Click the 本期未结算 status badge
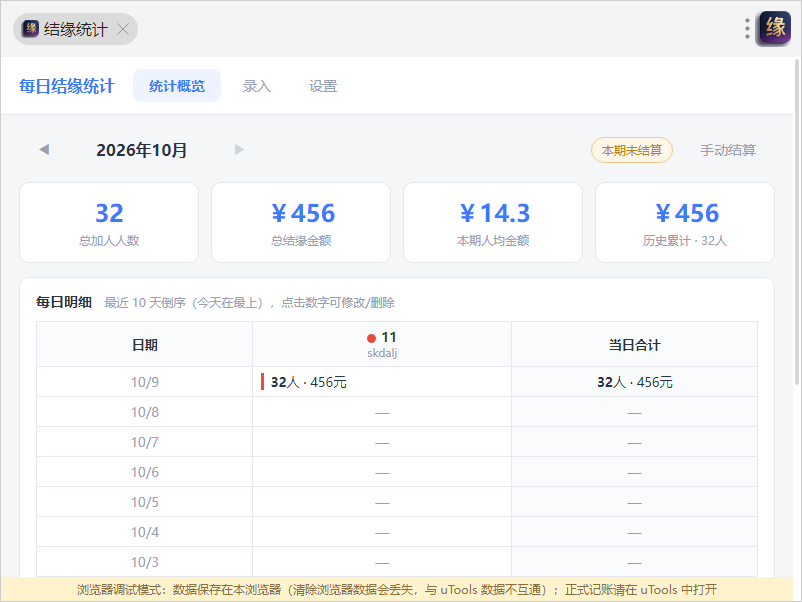The image size is (802, 602). (x=632, y=150)
